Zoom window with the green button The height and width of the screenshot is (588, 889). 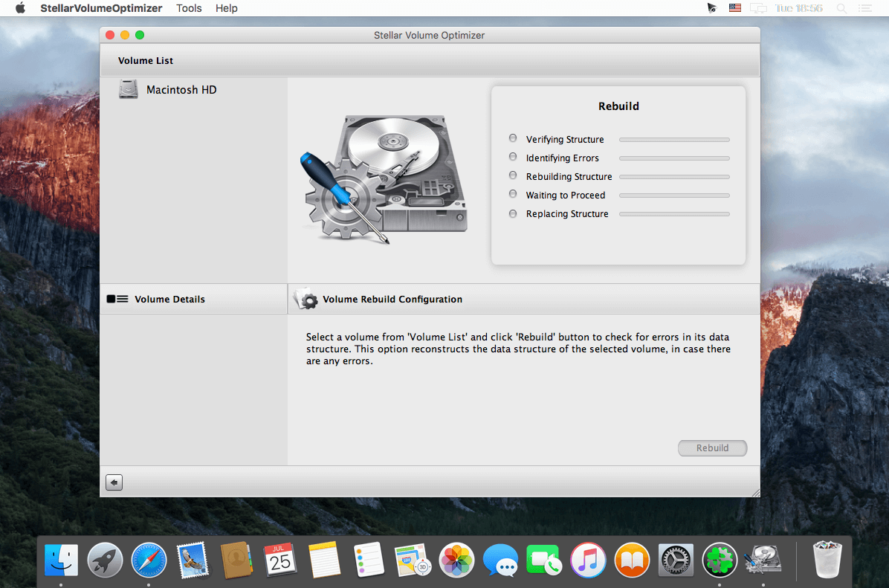(x=140, y=35)
